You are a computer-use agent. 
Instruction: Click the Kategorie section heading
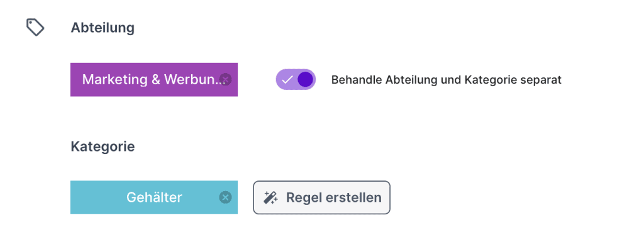point(103,146)
